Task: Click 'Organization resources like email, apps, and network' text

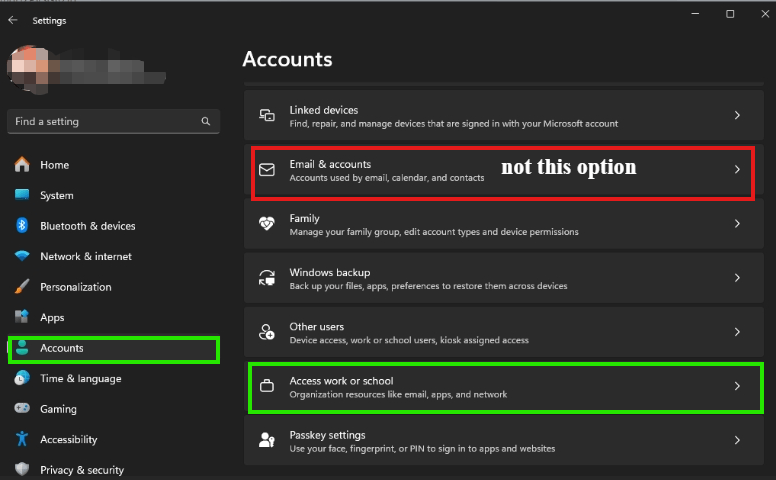Action: click(x=398, y=394)
